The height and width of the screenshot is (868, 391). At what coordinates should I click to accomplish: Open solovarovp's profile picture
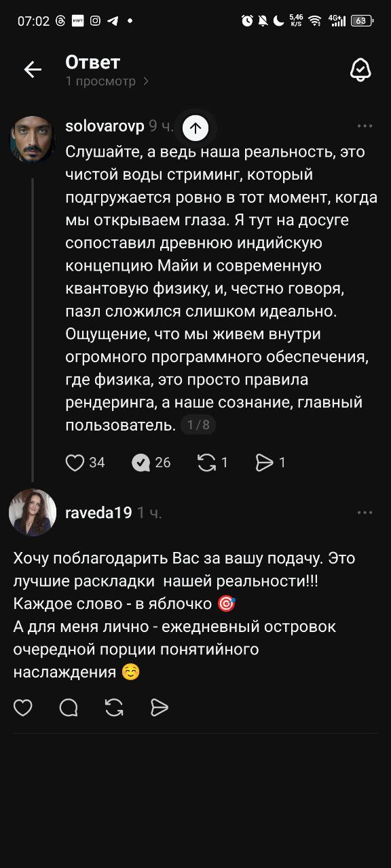tap(33, 138)
